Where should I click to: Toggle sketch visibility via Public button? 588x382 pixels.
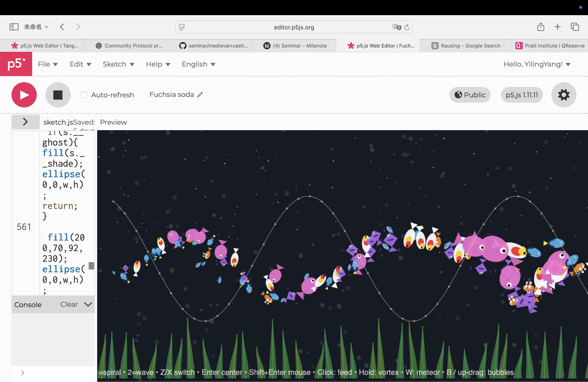(x=470, y=95)
